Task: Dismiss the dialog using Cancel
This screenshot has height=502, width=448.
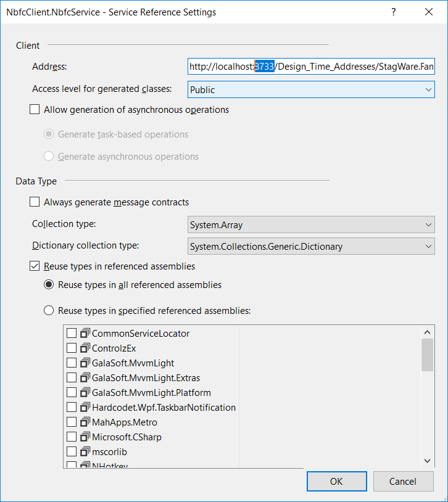Action: [x=403, y=481]
